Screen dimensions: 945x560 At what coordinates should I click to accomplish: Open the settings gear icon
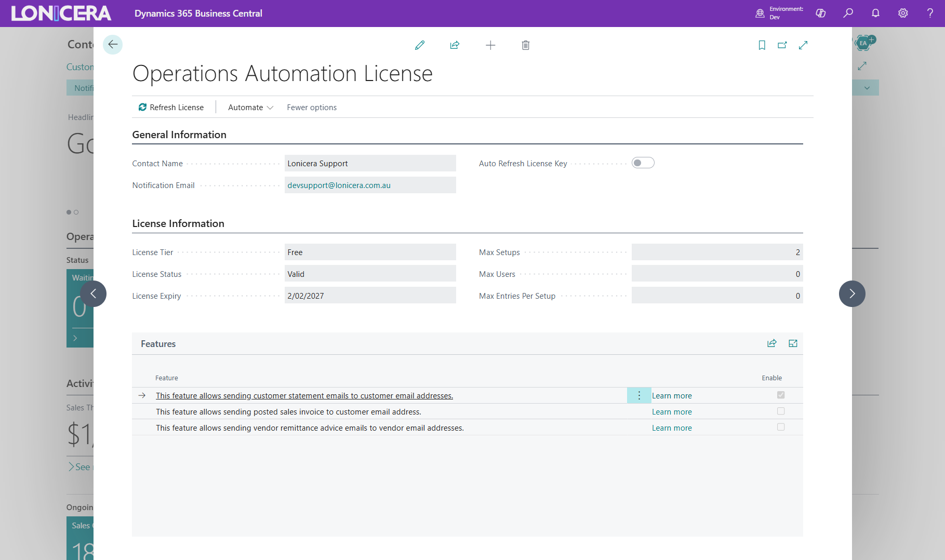[903, 13]
